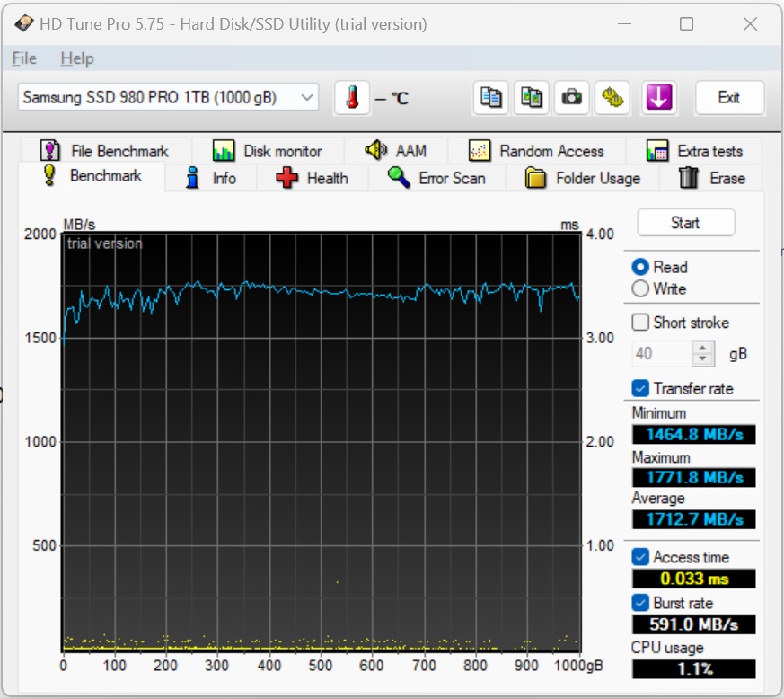Click the blue Info icon

192,178
